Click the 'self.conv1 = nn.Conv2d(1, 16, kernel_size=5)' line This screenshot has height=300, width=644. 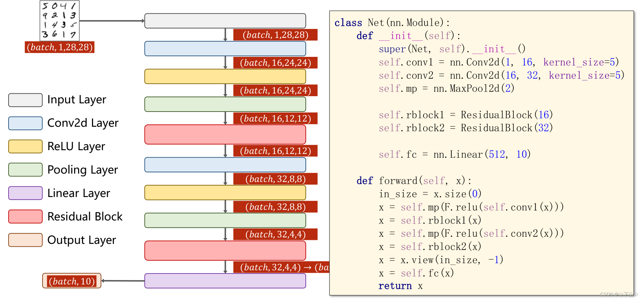(499, 63)
